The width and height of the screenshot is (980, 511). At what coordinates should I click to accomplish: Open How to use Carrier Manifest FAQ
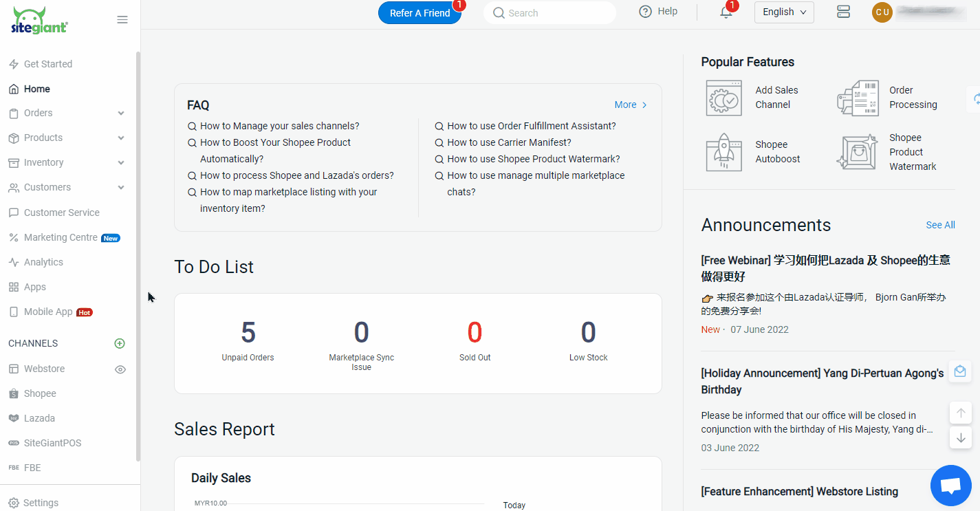point(509,142)
